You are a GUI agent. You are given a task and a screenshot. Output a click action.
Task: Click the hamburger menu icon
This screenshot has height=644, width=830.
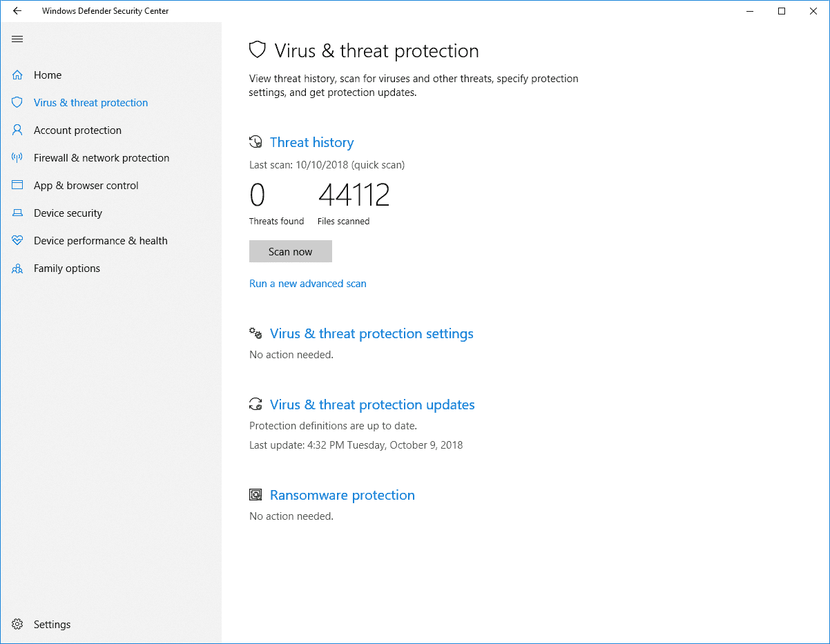click(x=17, y=39)
